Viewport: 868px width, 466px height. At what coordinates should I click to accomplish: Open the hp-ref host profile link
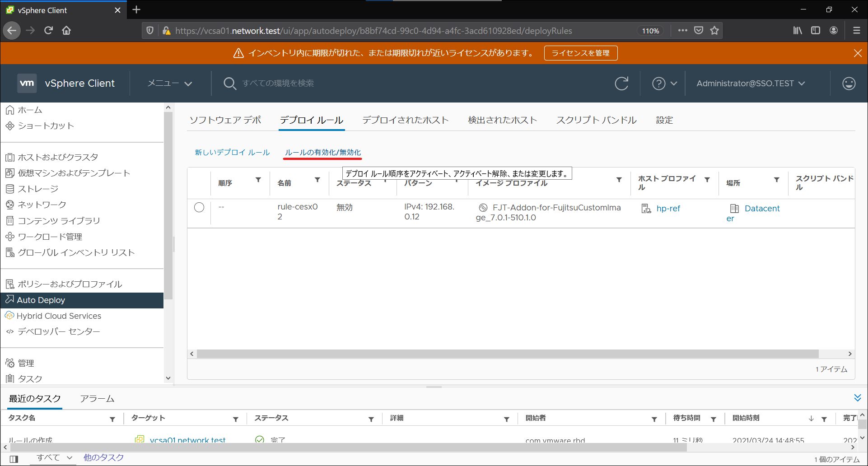668,209
